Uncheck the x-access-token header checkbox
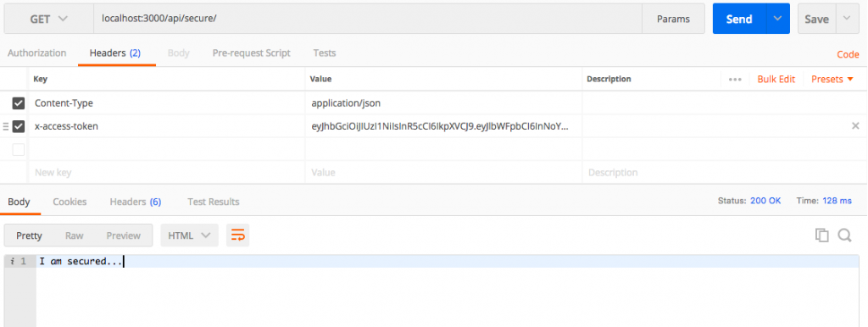The height and width of the screenshot is (327, 868). (x=19, y=127)
